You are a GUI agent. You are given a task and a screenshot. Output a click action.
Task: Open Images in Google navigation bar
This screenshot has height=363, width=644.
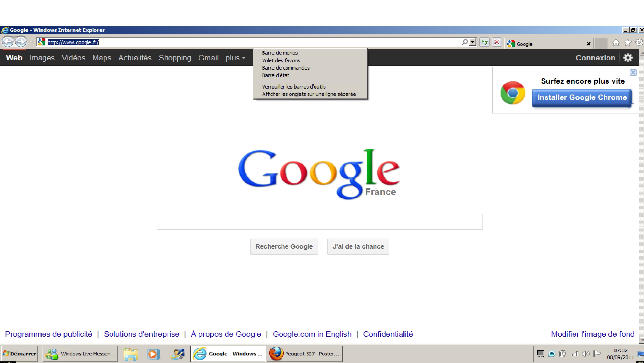click(42, 58)
